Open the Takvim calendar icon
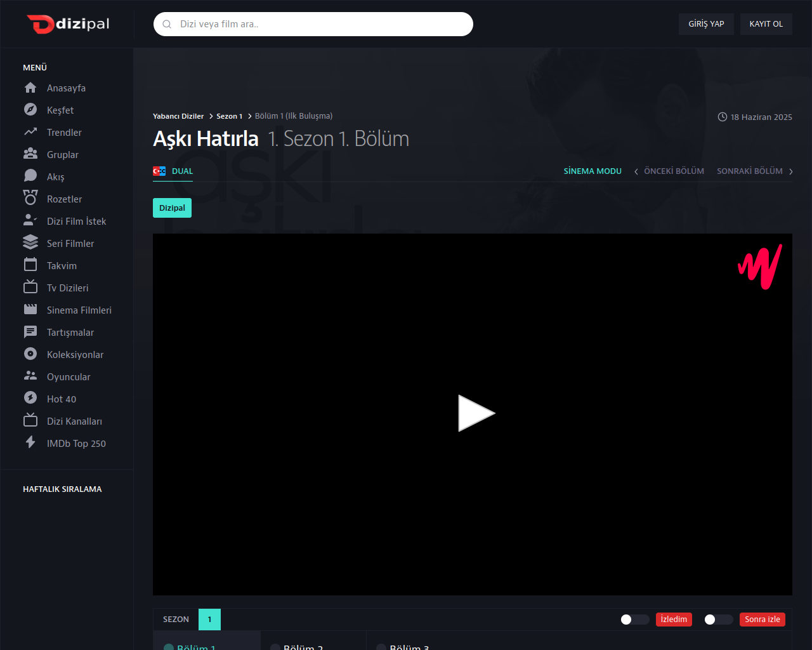This screenshot has height=650, width=812. [x=30, y=265]
